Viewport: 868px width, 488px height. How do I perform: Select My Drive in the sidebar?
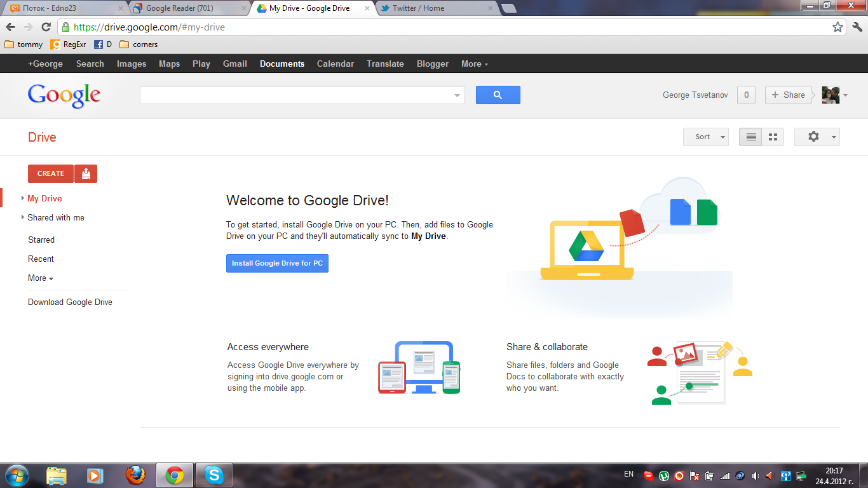pos(44,198)
